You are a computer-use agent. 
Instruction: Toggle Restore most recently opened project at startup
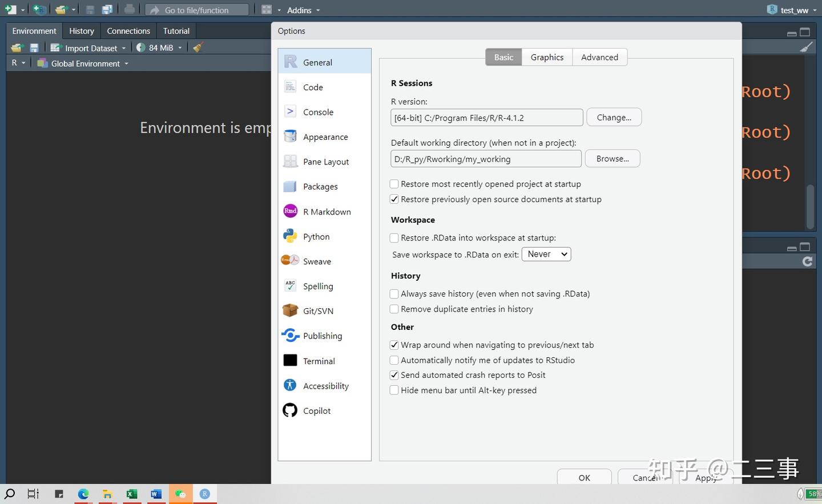pyautogui.click(x=394, y=184)
